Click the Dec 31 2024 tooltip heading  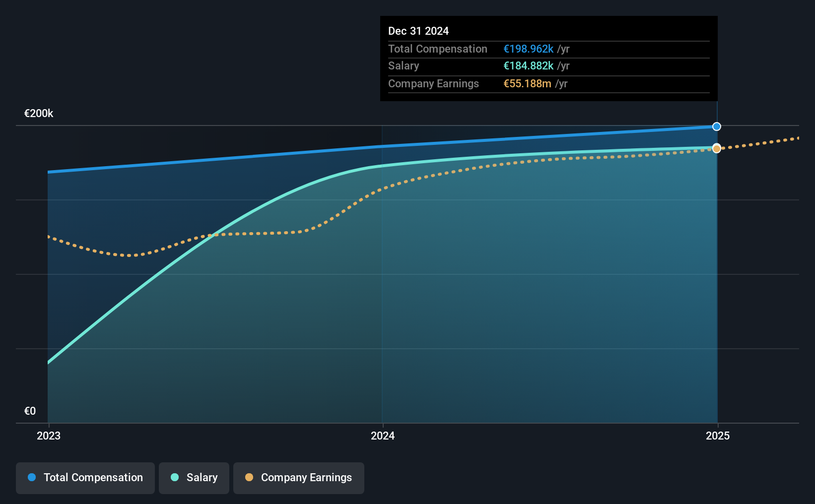[x=418, y=31]
